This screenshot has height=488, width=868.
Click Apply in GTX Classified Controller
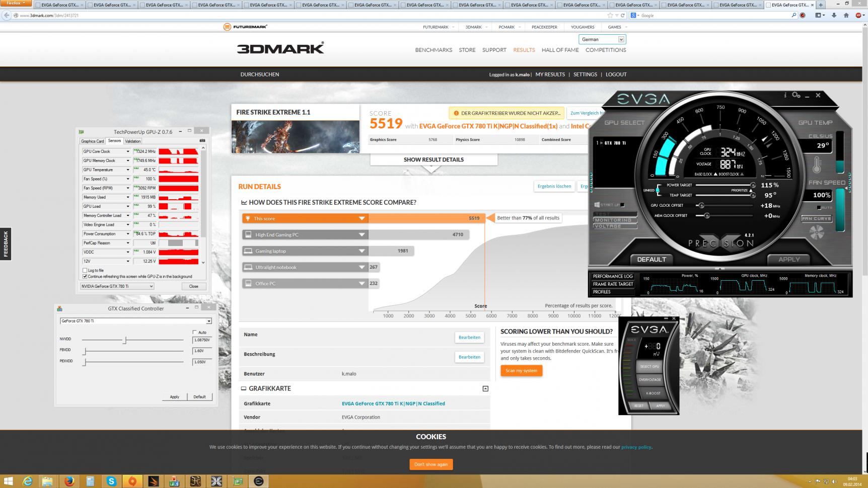click(174, 396)
